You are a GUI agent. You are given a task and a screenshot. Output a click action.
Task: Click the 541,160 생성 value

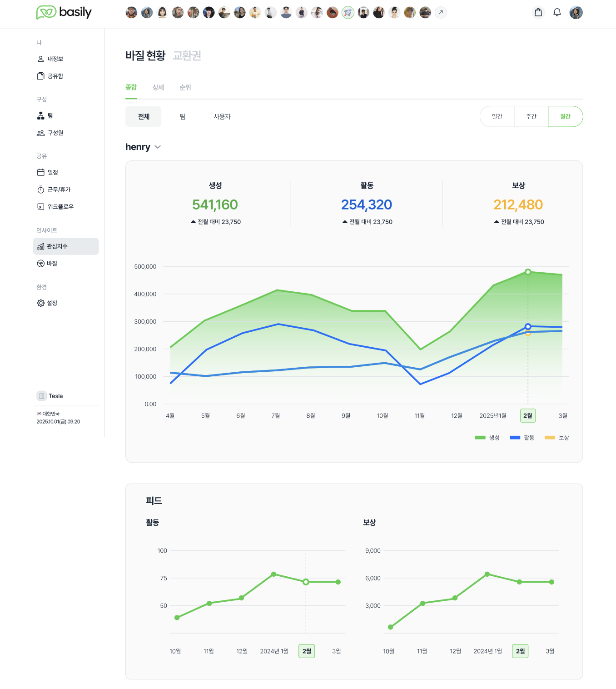pyautogui.click(x=215, y=205)
